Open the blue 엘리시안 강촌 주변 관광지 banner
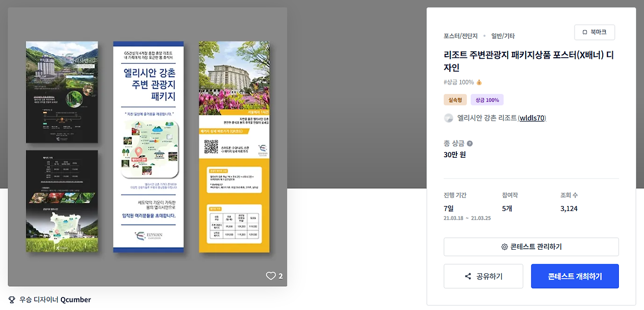Viewport: 644px width, 310px height. click(148, 147)
